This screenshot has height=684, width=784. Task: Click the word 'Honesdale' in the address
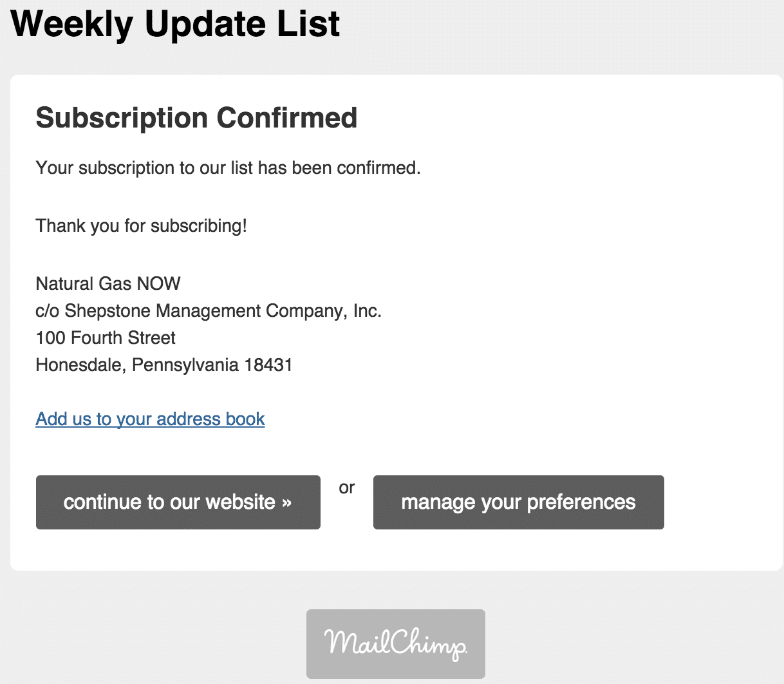tap(80, 365)
